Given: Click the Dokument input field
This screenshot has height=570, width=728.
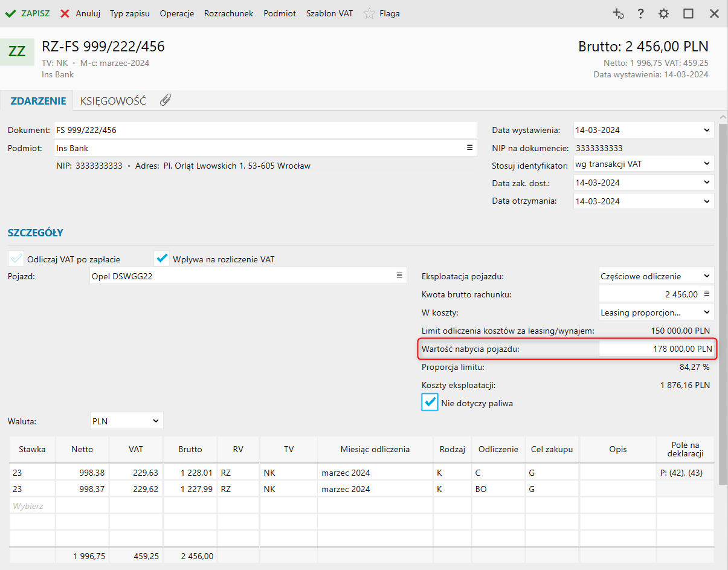Looking at the screenshot, I should [x=265, y=130].
